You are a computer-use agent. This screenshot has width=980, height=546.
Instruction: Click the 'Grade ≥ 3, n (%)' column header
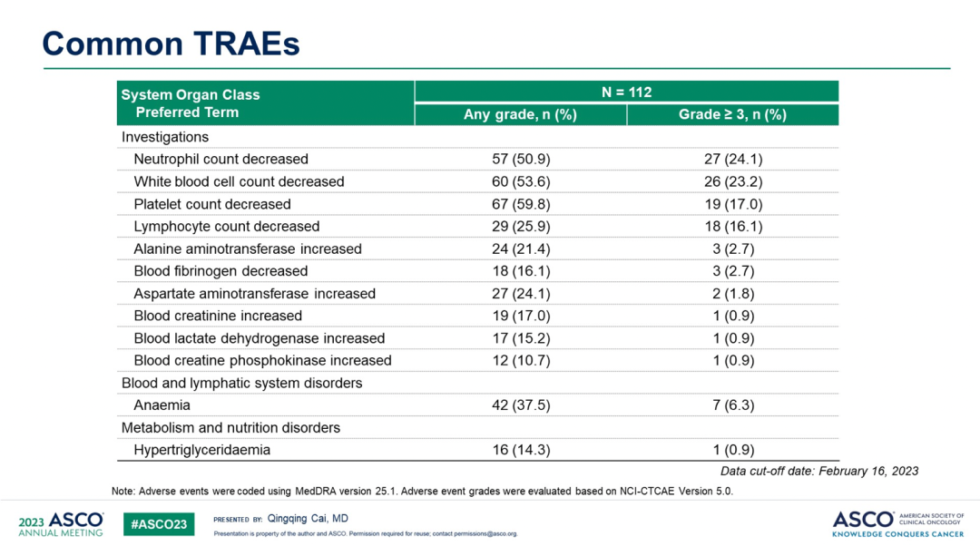click(x=732, y=114)
